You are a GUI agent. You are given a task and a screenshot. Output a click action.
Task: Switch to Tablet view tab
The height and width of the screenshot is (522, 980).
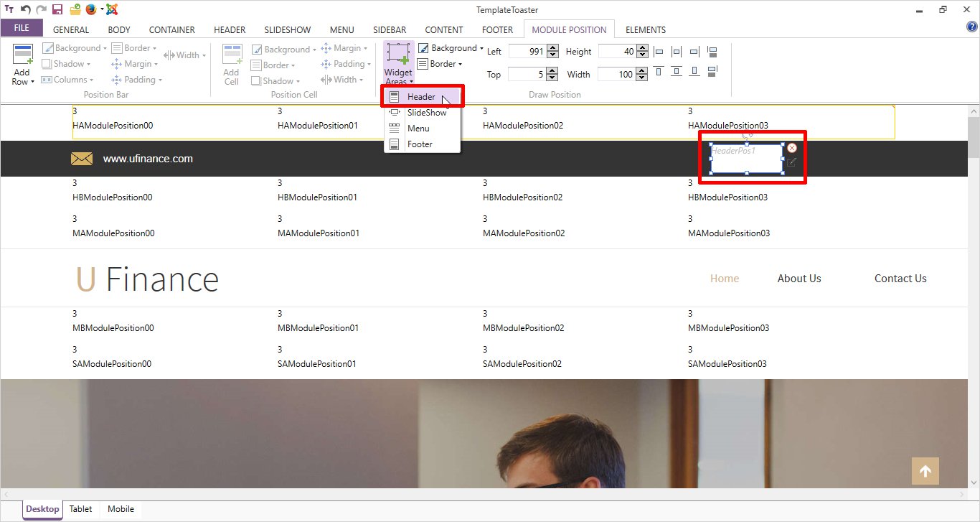tap(80, 509)
